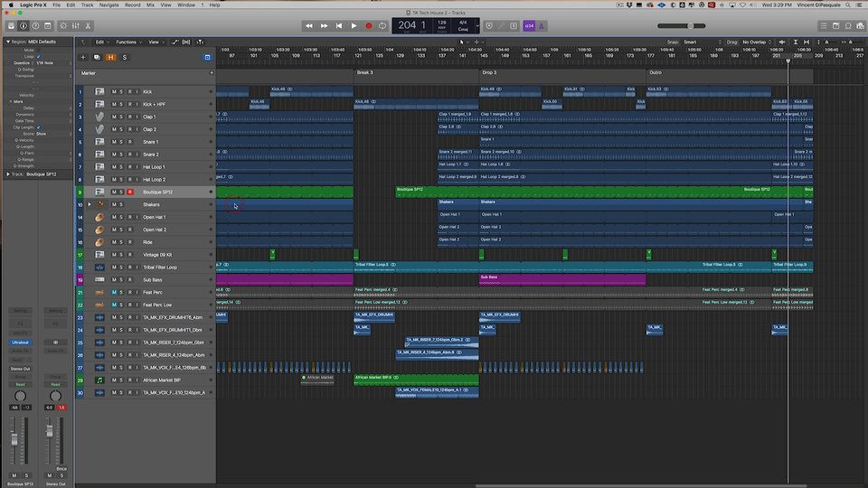Mute the Kick track
Viewport: 868px width, 488px height.
coord(114,92)
